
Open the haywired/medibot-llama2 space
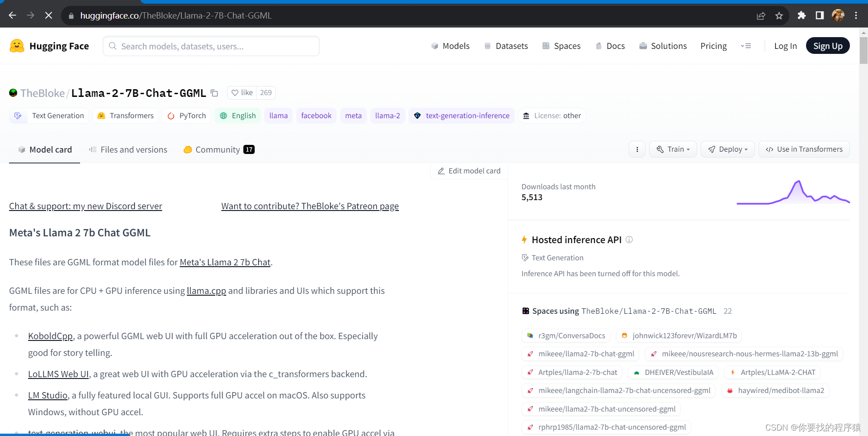[775, 391]
